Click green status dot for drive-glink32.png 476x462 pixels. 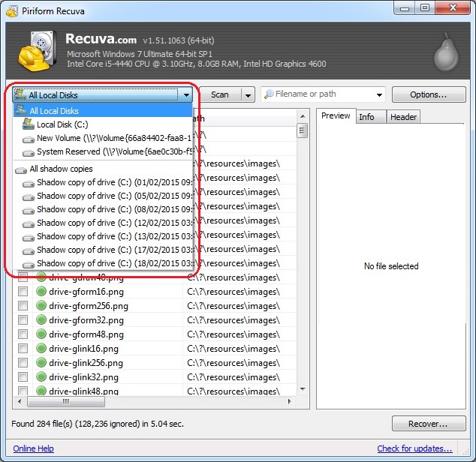click(41, 376)
